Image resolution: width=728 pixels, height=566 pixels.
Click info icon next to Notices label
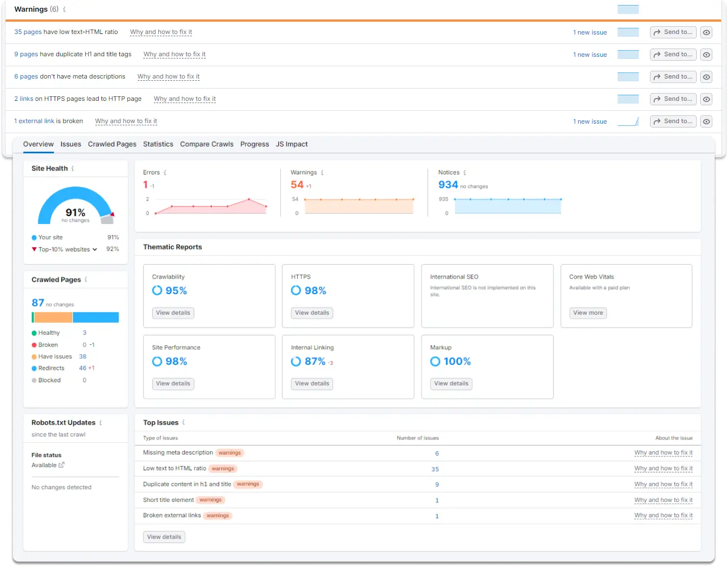coord(465,173)
